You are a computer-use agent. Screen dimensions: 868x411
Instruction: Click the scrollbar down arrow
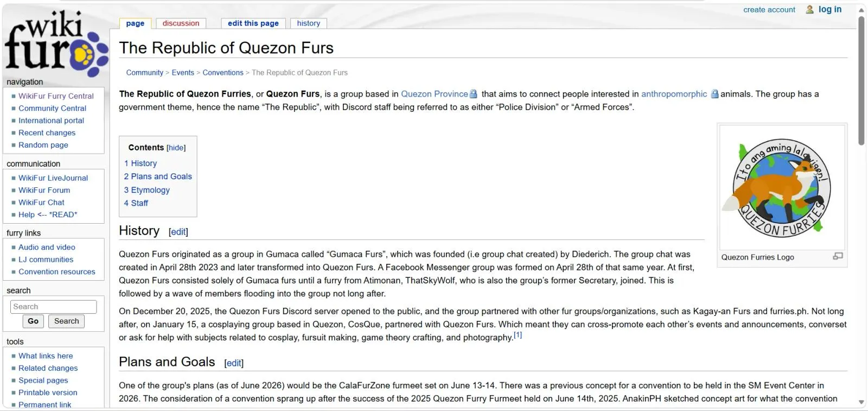tap(861, 402)
